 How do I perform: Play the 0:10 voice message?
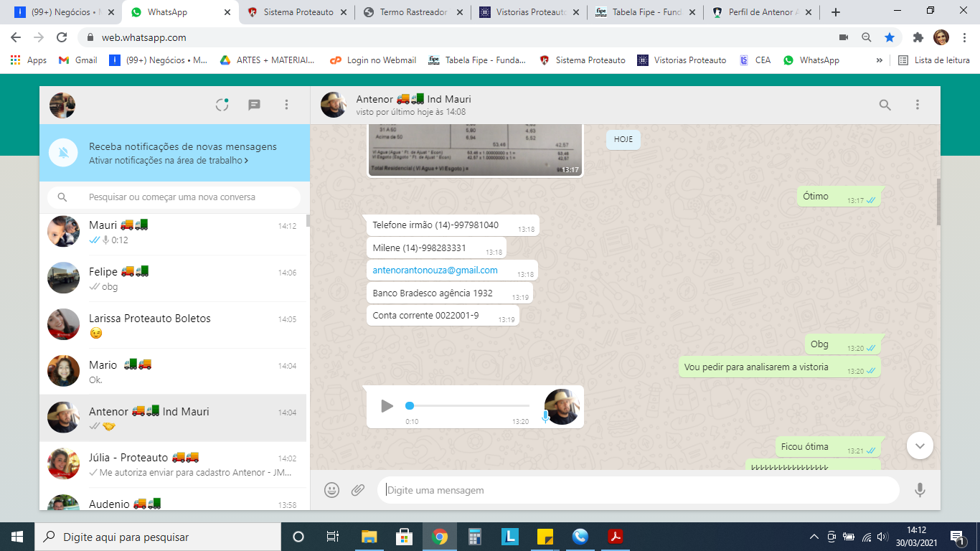387,406
